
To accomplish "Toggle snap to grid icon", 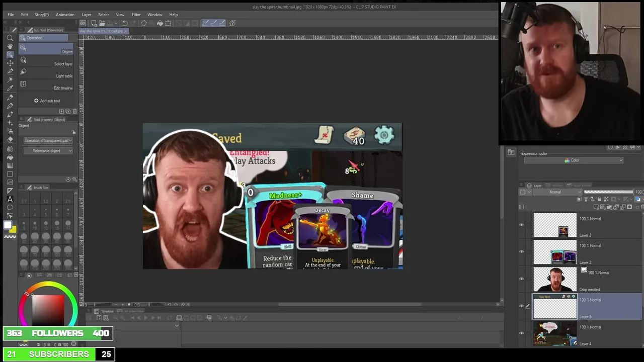I will (x=221, y=23).
